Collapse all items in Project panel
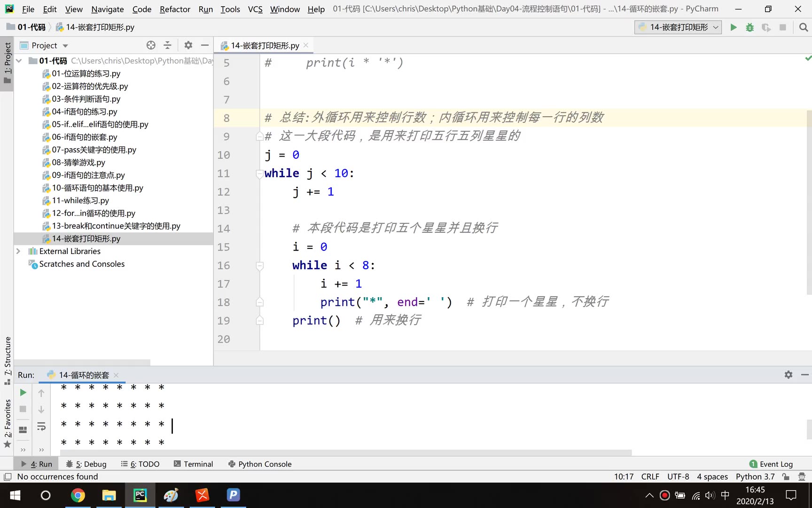 point(167,45)
